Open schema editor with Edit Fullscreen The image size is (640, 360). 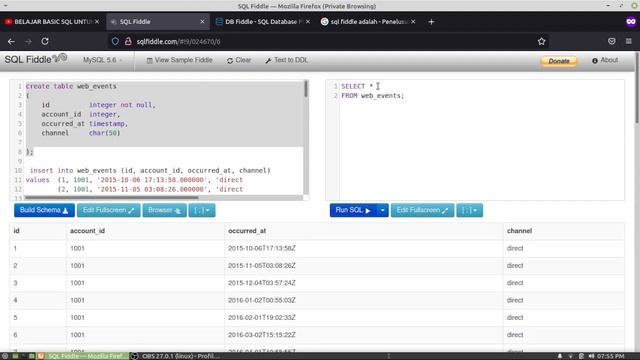[109, 210]
